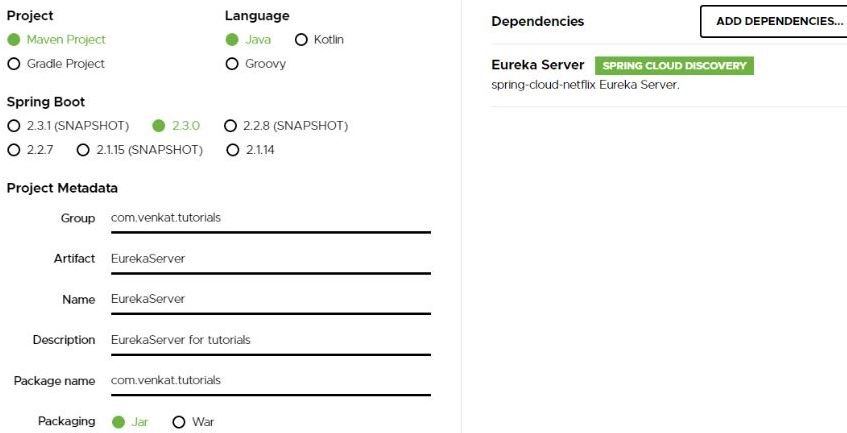Switch packaging to War

180,421
